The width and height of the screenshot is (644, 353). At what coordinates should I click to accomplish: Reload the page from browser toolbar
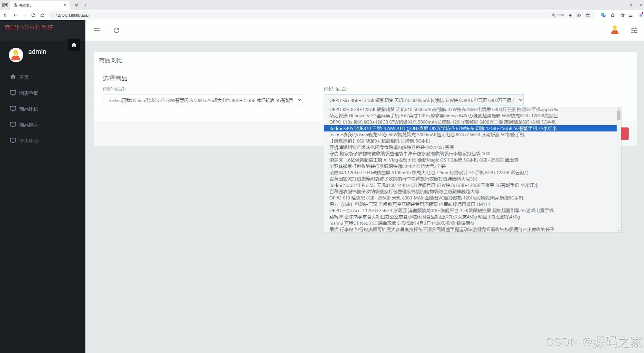[33, 15]
